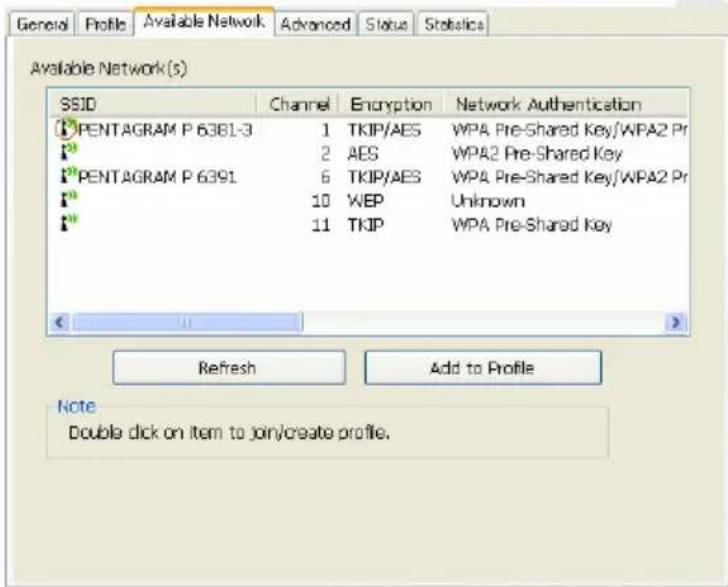
Task: Switch to the Profile tab
Action: point(105,24)
